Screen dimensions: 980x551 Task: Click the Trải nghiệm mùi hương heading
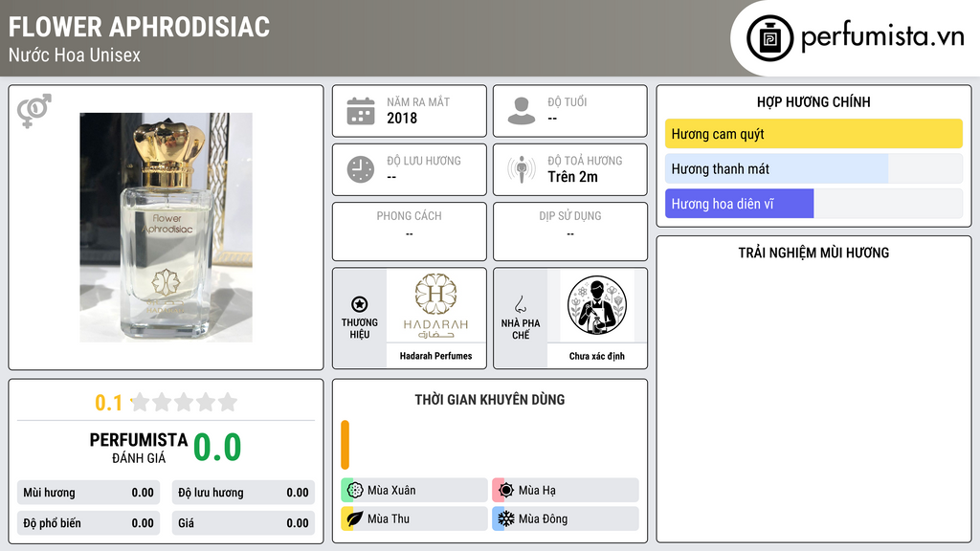[x=813, y=253]
